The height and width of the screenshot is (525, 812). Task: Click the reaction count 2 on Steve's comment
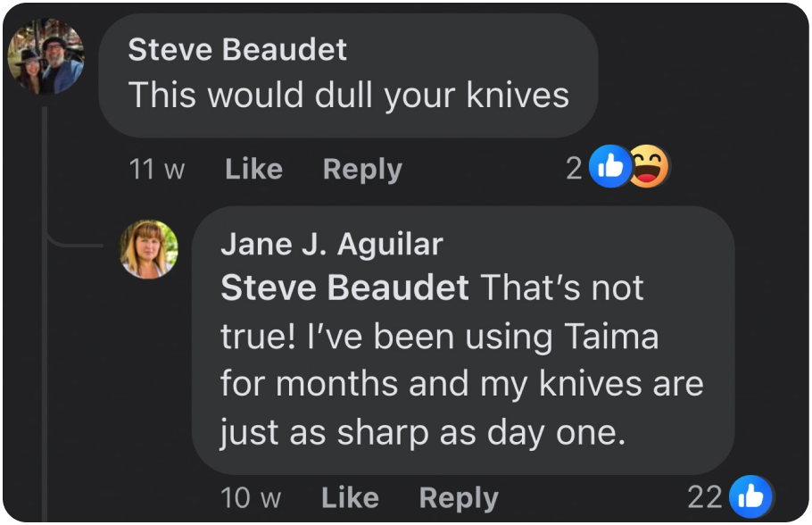[x=574, y=168]
